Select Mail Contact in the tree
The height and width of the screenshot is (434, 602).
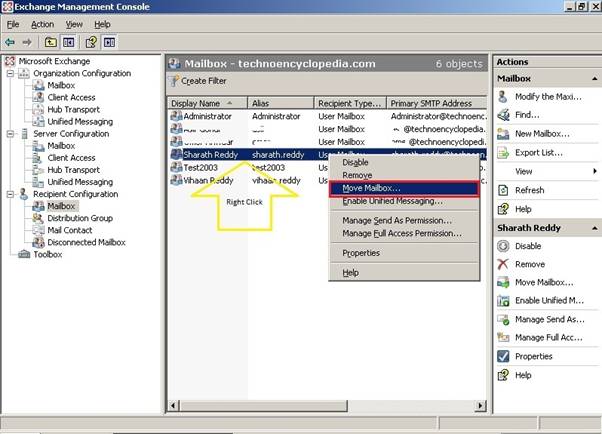pyautogui.click(x=69, y=230)
